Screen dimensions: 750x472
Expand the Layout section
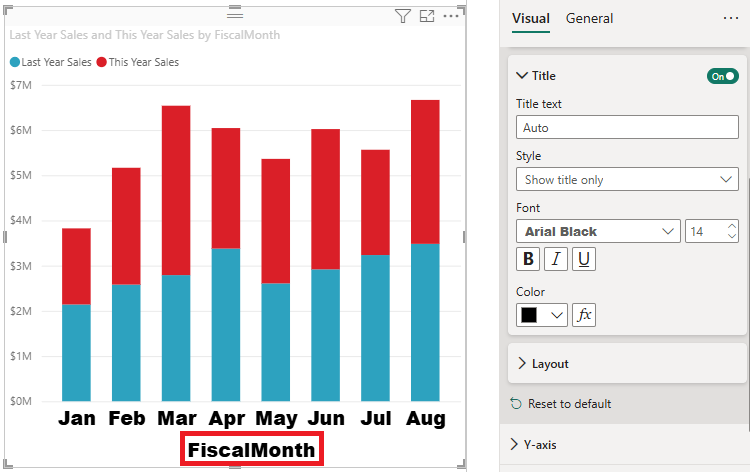pos(627,363)
